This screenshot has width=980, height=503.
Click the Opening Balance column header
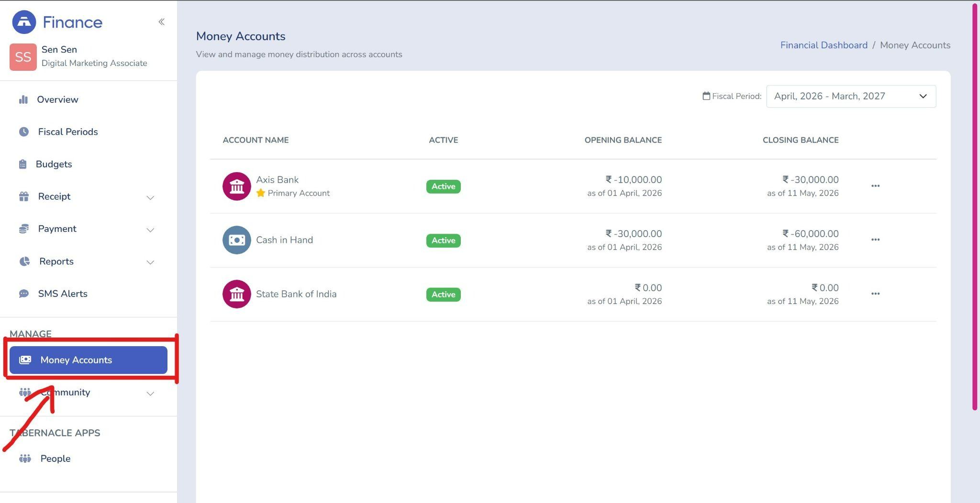[x=623, y=140]
